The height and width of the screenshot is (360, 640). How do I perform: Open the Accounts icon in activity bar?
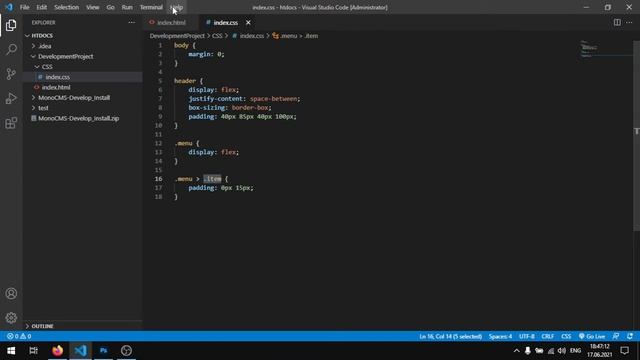point(11,293)
